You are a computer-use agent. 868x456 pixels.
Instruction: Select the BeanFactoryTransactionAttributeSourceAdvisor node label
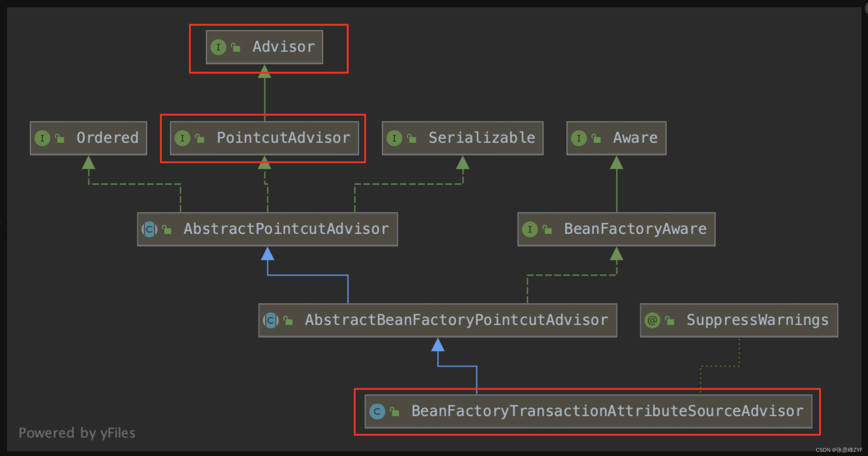[x=607, y=411]
